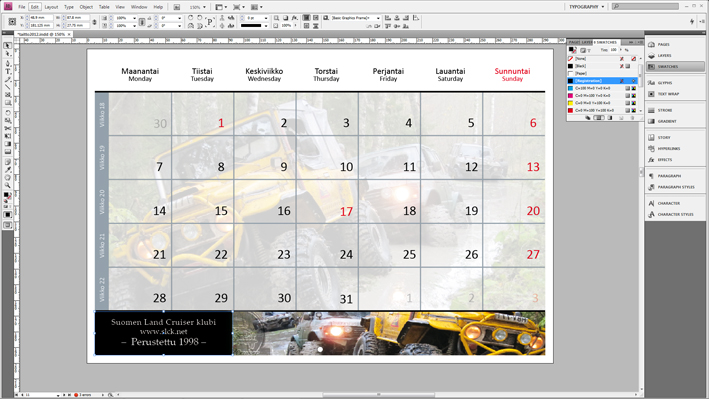Screen dimensions: 709x399
Task: Toggle constrain proportions for width and height
Action: pos(94,22)
